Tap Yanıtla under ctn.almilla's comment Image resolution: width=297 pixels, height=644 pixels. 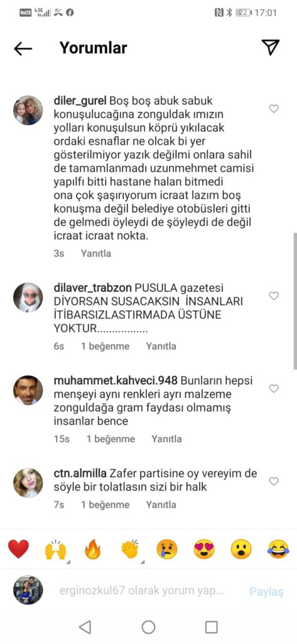[x=161, y=505]
